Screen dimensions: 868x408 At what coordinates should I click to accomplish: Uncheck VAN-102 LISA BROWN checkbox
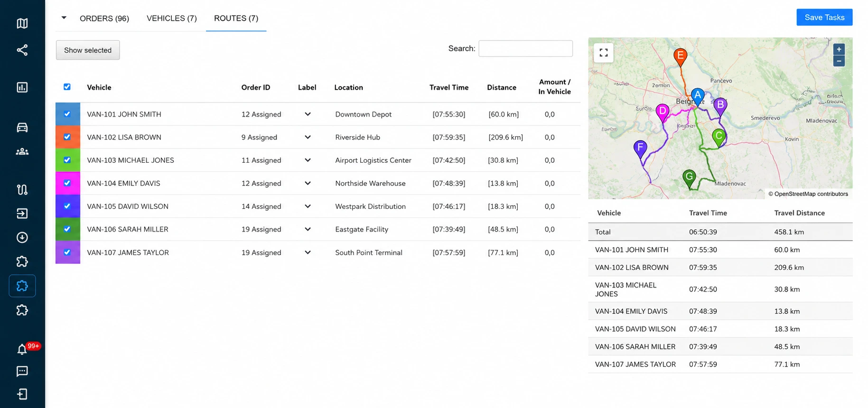pos(67,137)
